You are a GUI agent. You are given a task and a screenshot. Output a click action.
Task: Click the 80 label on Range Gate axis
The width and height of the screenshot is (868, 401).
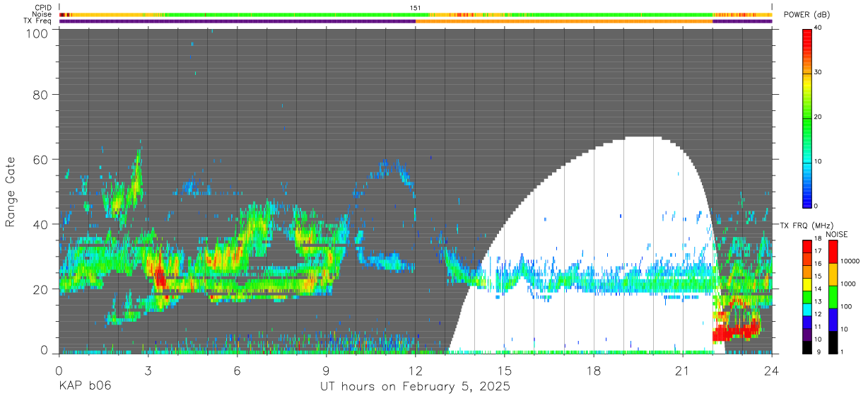[42, 94]
